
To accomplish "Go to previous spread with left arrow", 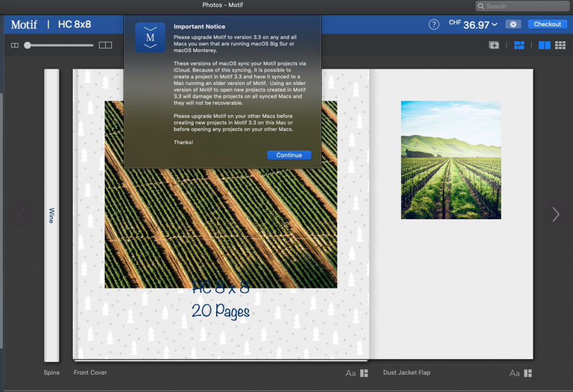I will (x=22, y=214).
